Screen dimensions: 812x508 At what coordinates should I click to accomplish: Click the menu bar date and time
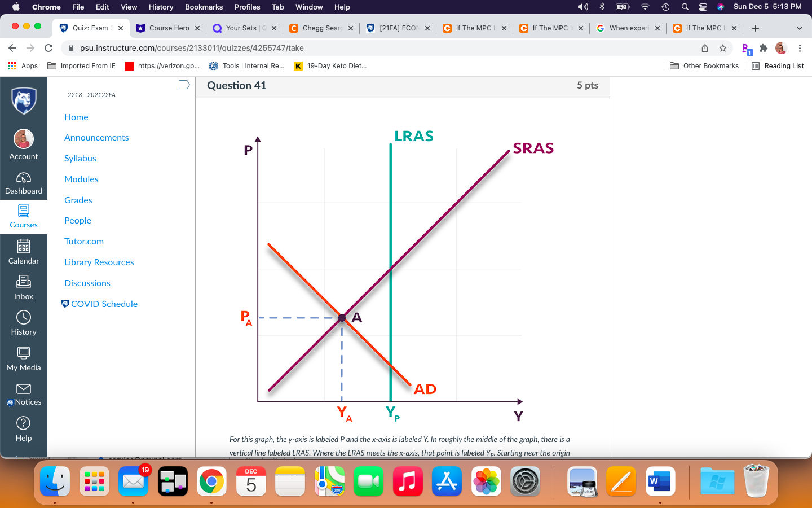[x=767, y=7]
